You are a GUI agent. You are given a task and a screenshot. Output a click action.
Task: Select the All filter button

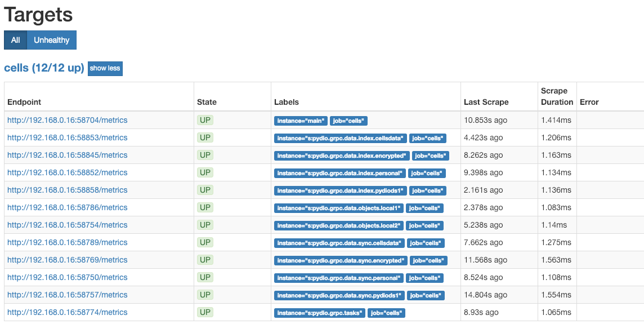pyautogui.click(x=15, y=40)
